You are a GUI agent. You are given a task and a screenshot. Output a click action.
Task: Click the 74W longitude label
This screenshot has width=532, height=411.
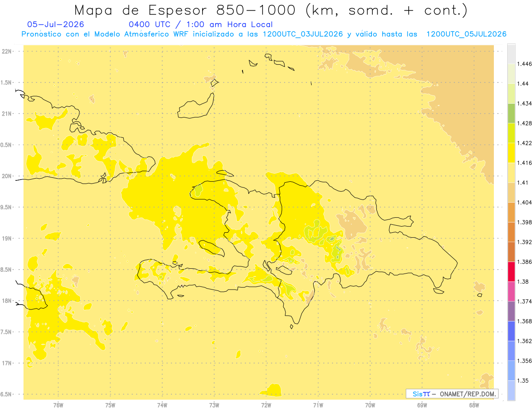click(x=162, y=405)
